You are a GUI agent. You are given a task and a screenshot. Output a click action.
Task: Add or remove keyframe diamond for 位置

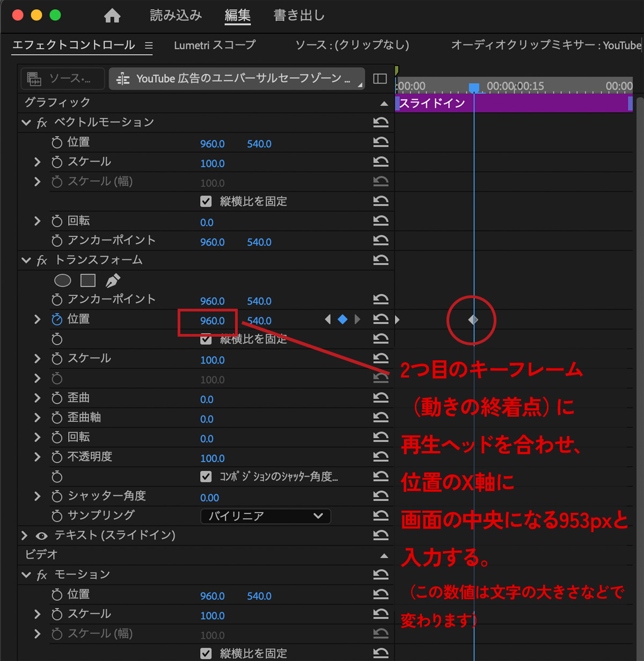pyautogui.click(x=342, y=320)
